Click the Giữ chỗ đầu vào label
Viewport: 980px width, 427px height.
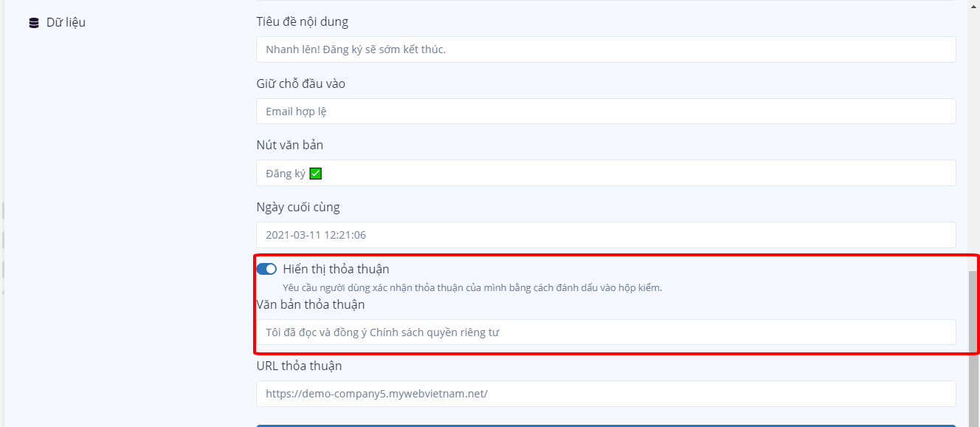[x=300, y=83]
